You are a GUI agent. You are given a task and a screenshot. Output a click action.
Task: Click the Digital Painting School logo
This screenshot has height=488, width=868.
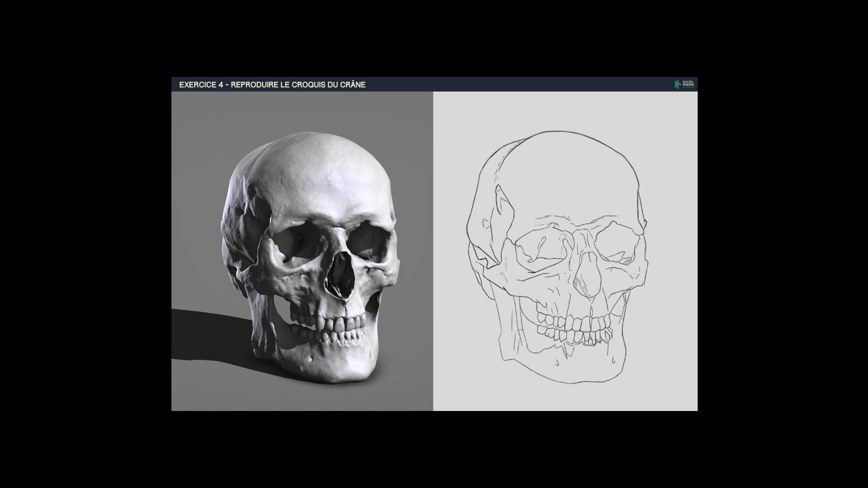(x=685, y=85)
